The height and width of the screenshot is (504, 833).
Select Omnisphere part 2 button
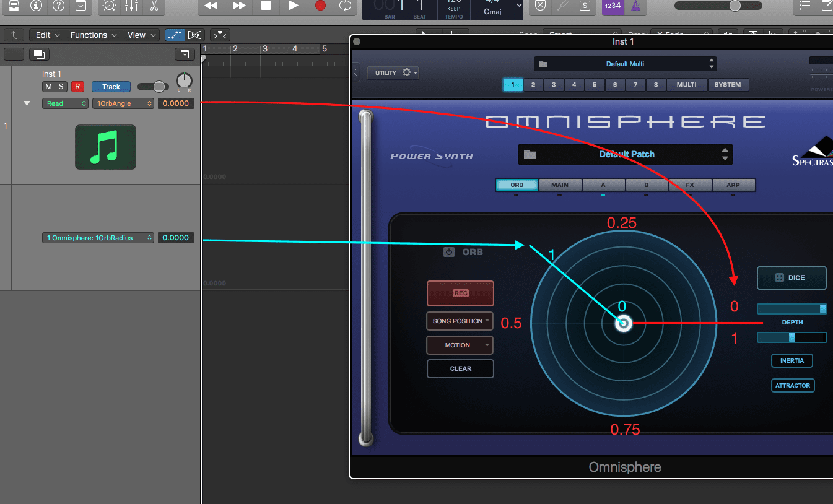[x=533, y=85]
